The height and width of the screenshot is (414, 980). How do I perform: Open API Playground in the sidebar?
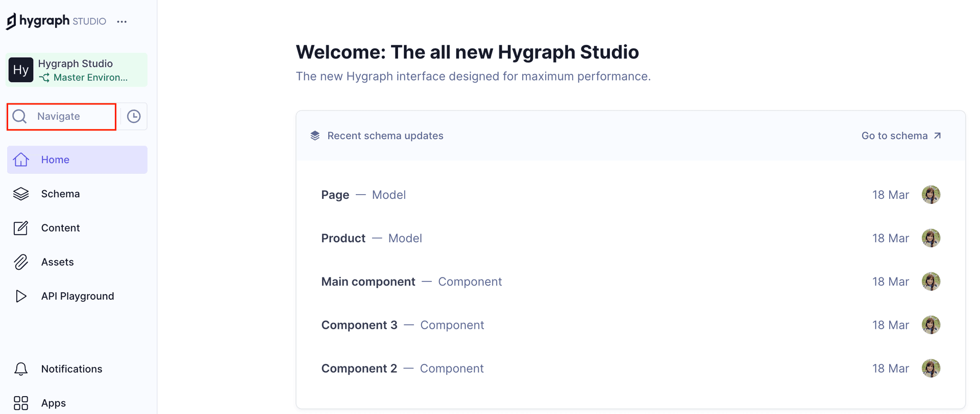coord(77,296)
